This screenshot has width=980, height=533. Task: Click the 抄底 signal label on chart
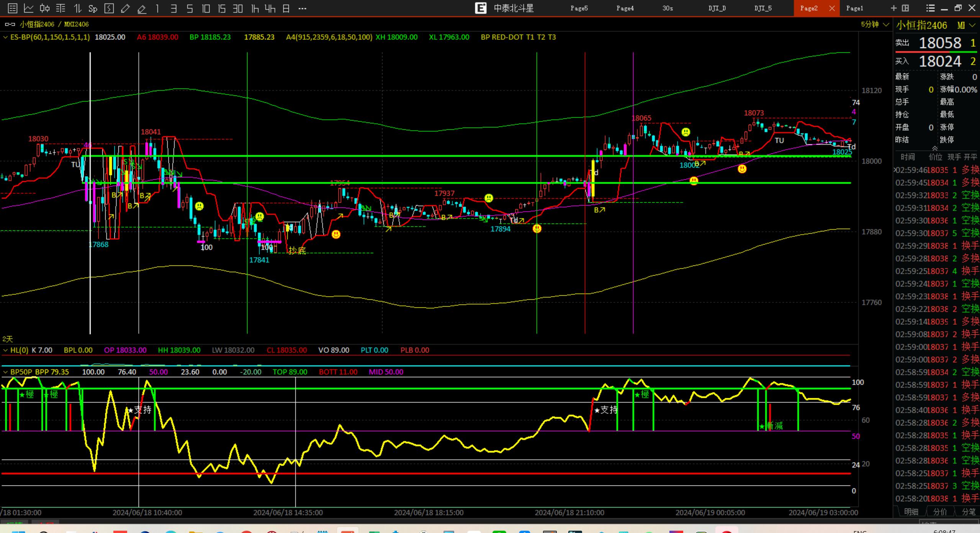[x=297, y=251]
